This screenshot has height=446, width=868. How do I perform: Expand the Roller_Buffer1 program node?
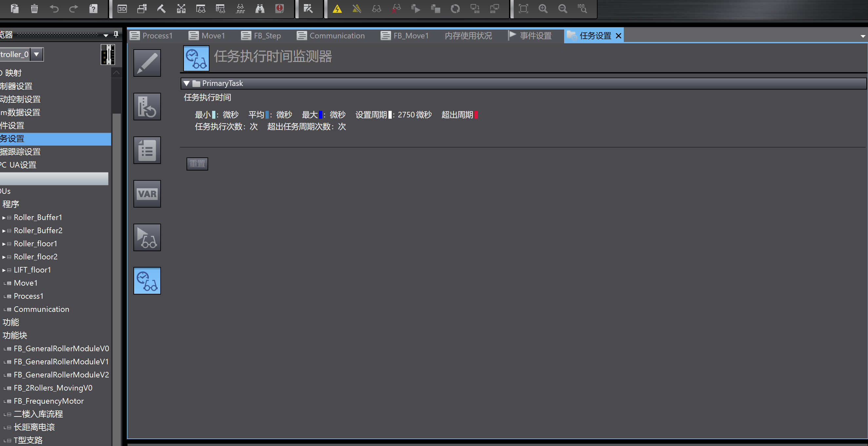4,218
